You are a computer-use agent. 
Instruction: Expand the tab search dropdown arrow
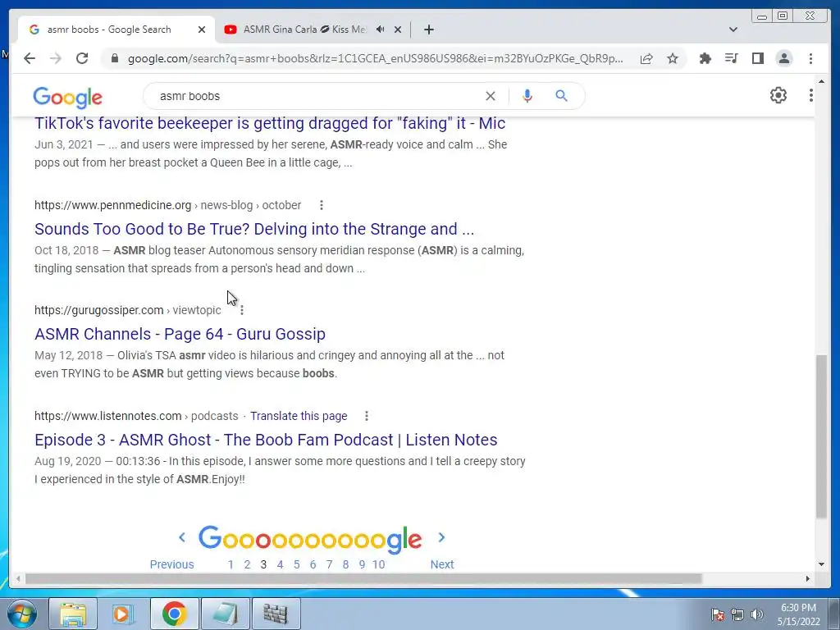pos(733,30)
